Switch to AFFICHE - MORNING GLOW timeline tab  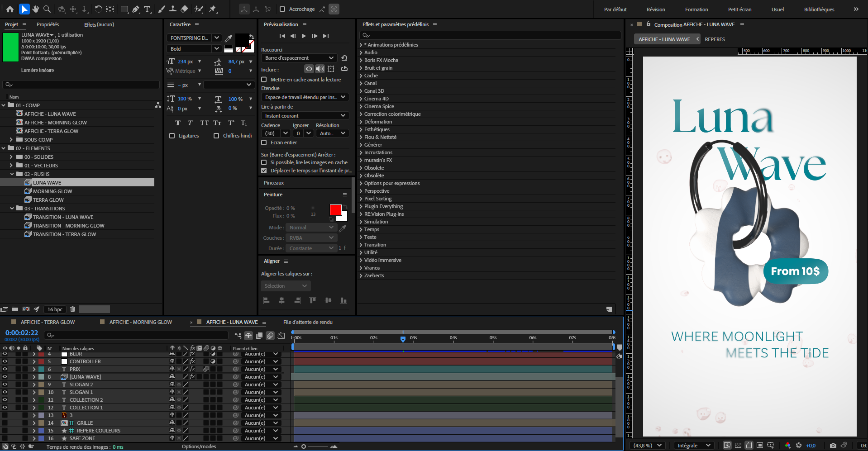140,322
